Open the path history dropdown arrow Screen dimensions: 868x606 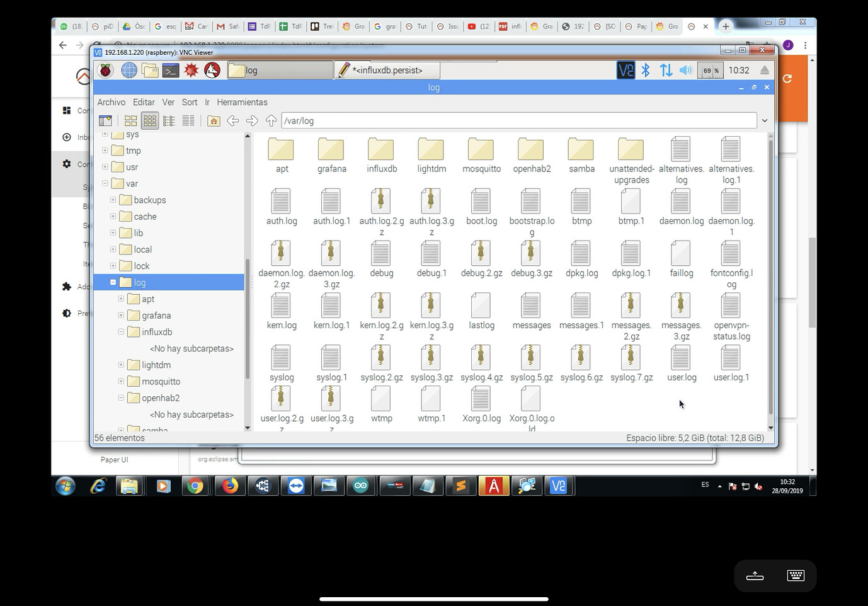tap(765, 121)
